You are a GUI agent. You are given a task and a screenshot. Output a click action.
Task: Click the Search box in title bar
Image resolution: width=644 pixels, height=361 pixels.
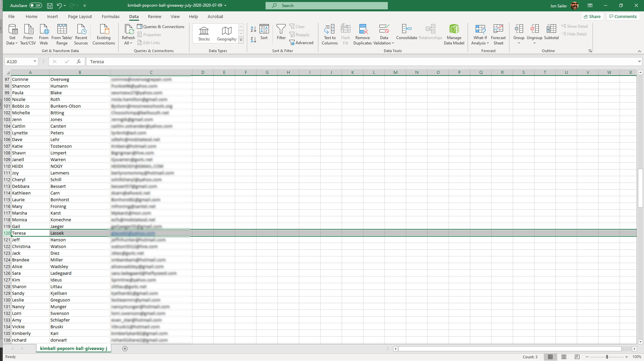(326, 5)
